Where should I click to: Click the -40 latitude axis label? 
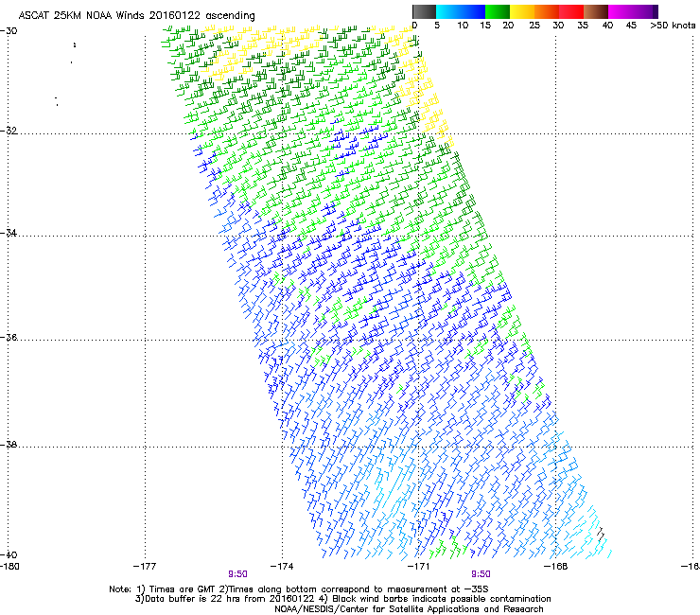coord(9,554)
